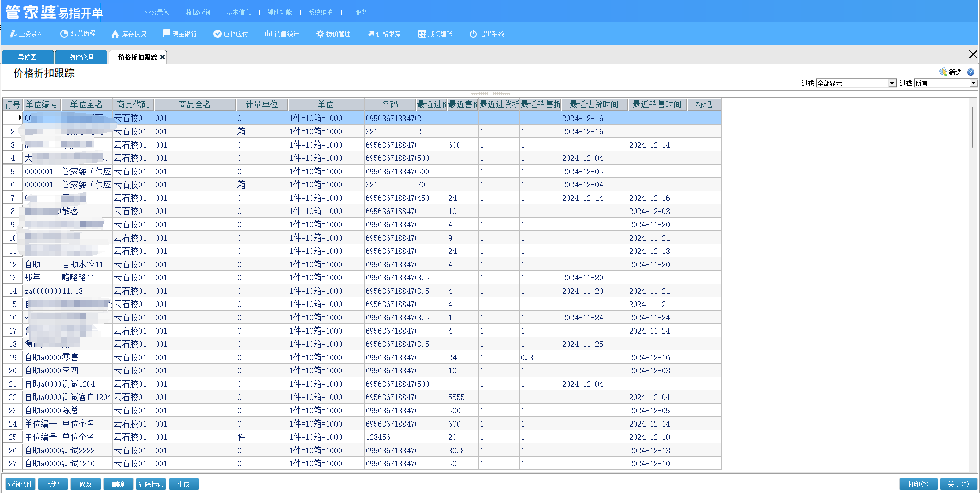Open 应收应付 checkmark toolbar icon
The width and height of the screenshot is (980, 493).
click(x=230, y=34)
